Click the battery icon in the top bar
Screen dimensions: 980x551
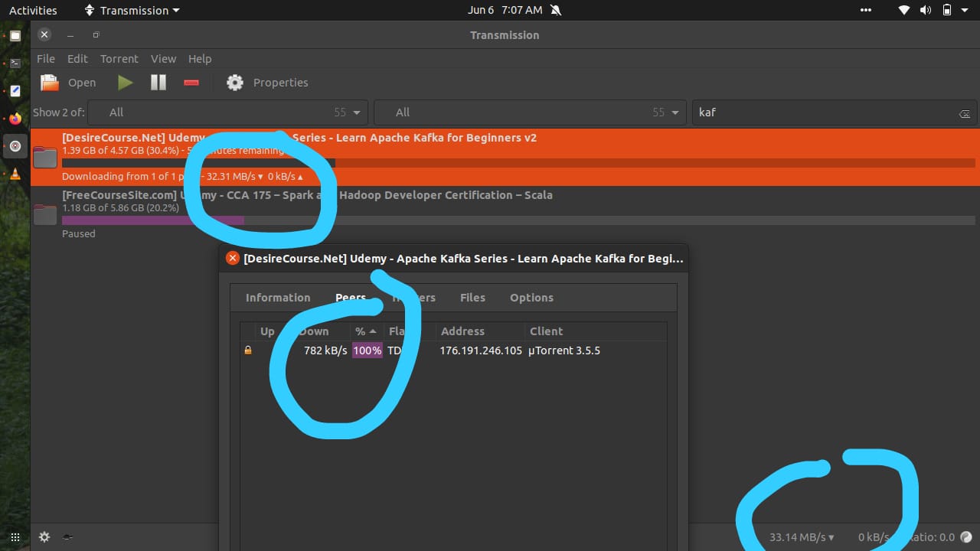click(947, 10)
